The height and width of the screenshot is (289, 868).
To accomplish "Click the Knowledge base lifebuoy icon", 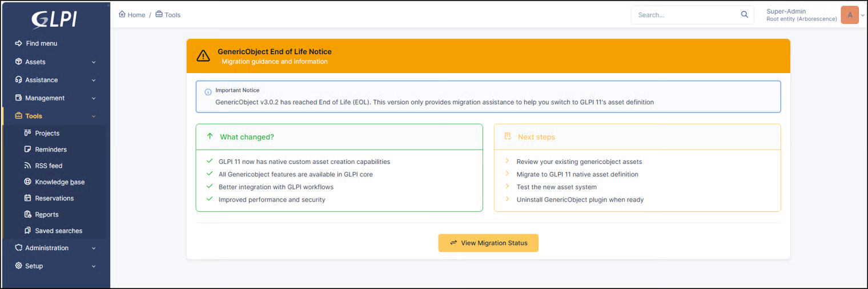I will (27, 182).
